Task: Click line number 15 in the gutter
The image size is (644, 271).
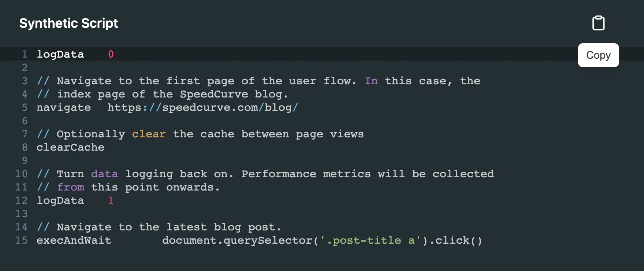Action: pos(21,240)
